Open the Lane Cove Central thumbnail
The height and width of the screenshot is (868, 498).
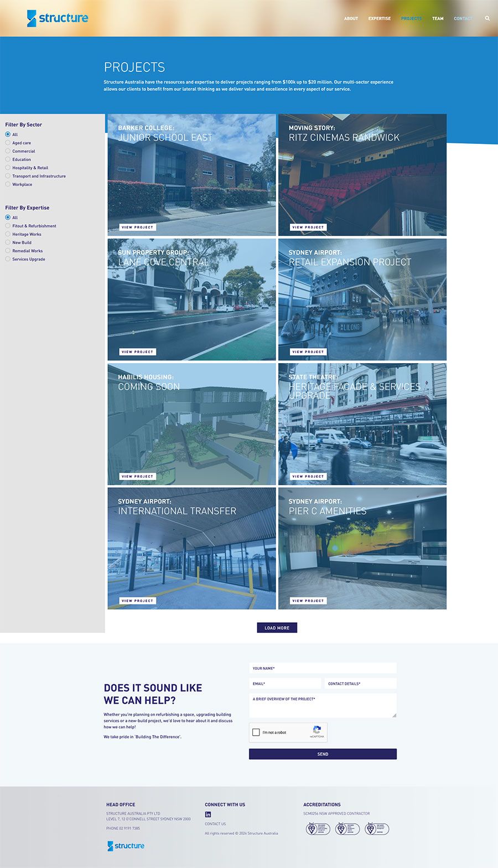(x=191, y=299)
